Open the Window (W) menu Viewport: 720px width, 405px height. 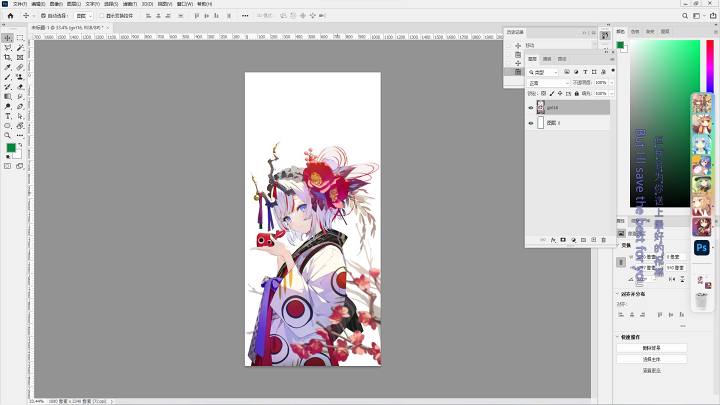[x=185, y=4]
